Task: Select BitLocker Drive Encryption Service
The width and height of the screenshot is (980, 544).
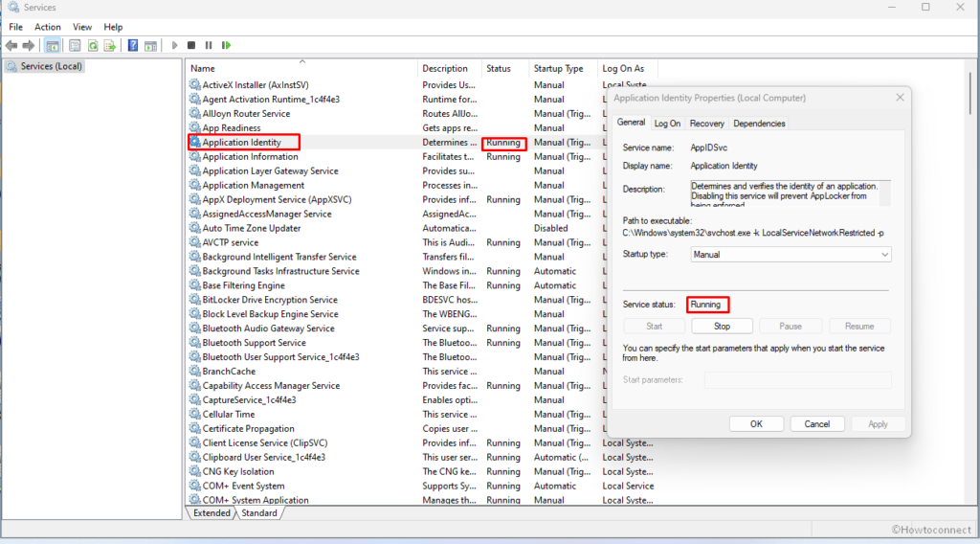Action: 270,300
